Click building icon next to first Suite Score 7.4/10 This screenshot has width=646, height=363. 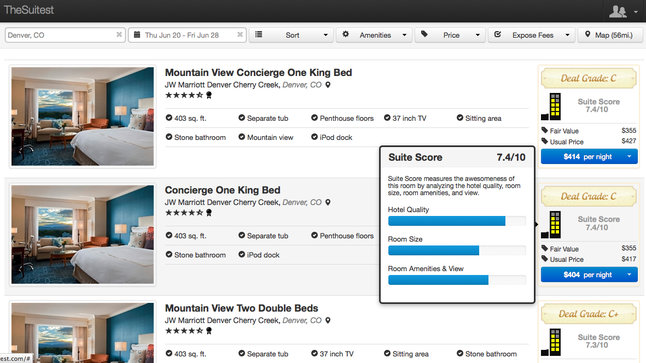(x=552, y=106)
